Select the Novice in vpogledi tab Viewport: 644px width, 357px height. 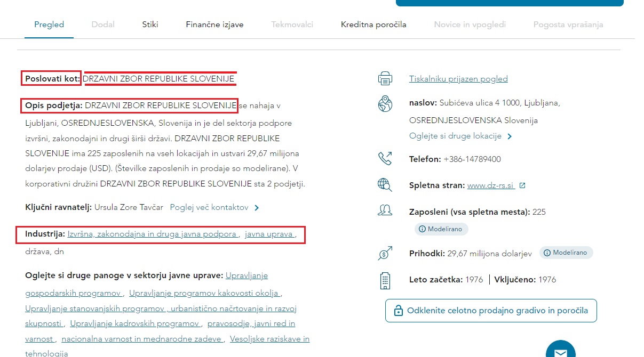tap(470, 25)
